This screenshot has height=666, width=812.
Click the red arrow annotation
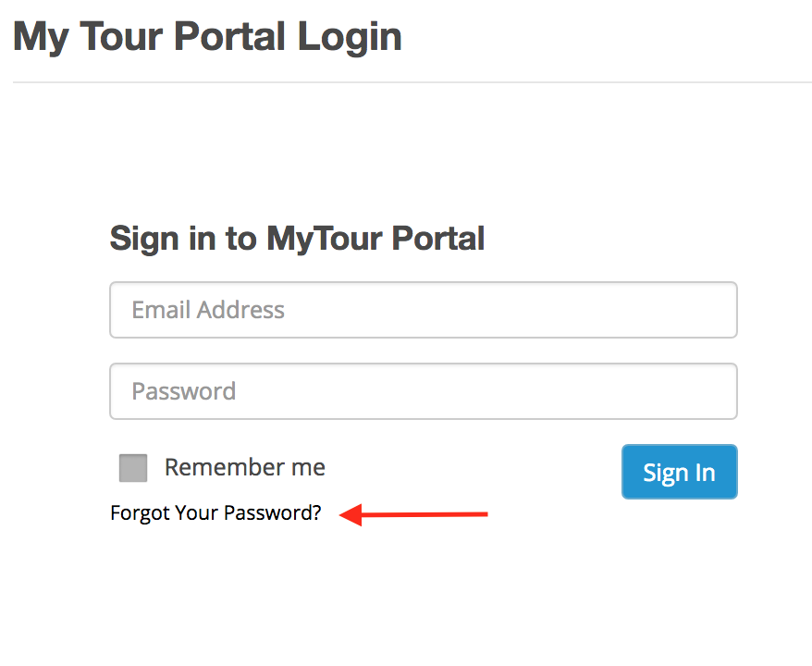point(414,514)
